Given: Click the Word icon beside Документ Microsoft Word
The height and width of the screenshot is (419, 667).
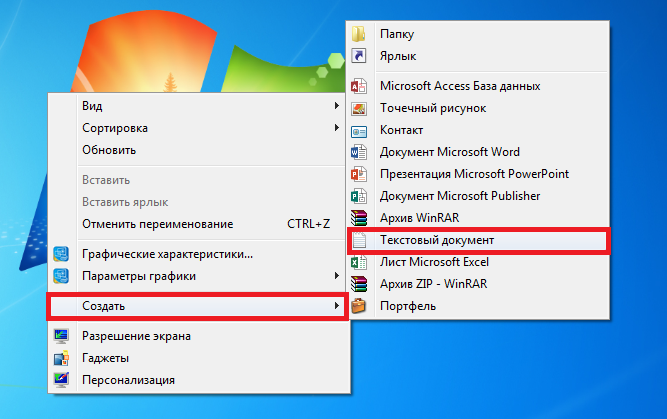Looking at the screenshot, I should coord(359,152).
